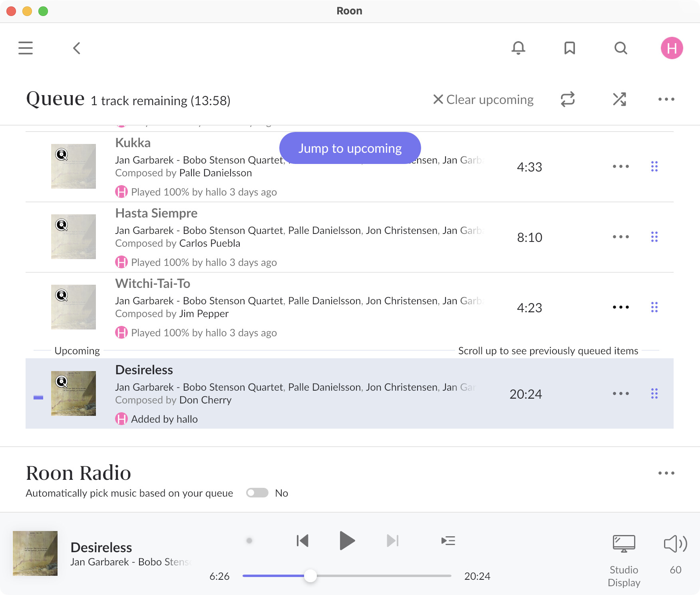Open composer Don Cherry link
Image resolution: width=700 pixels, height=595 pixels.
pyautogui.click(x=205, y=400)
